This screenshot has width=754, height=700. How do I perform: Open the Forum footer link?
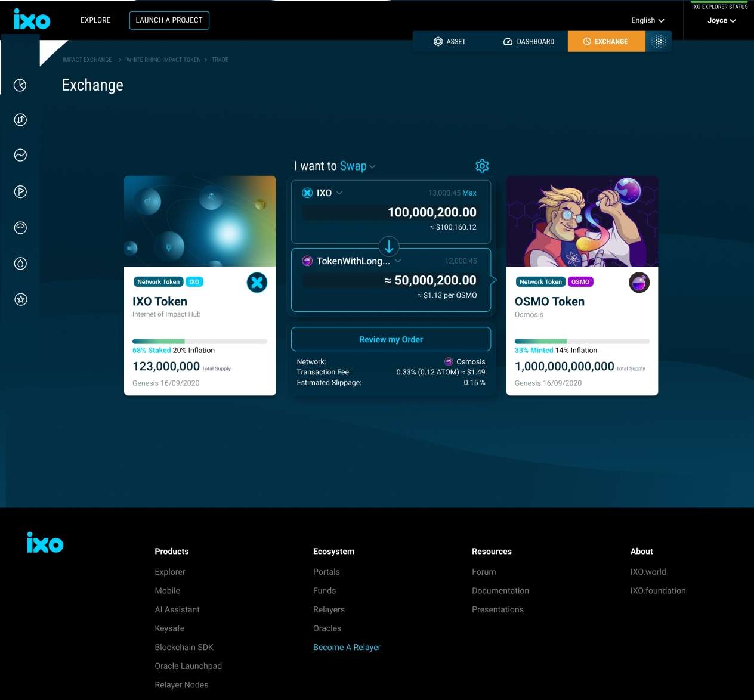[x=484, y=572]
